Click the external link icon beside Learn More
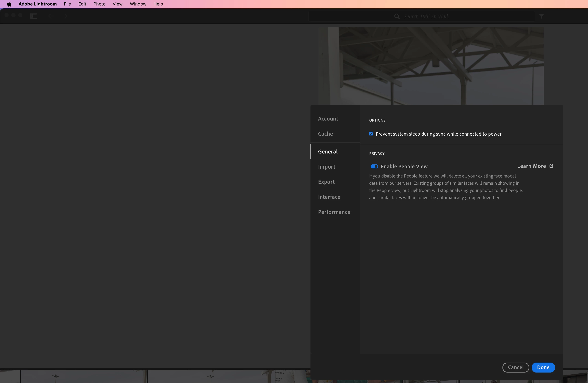The image size is (588, 383). (551, 166)
